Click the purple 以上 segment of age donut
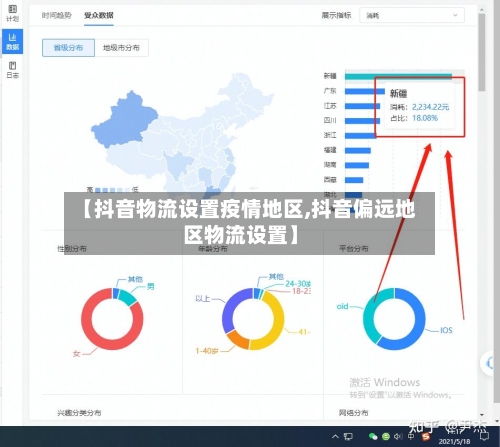This screenshot has width=500, height=447. pyautogui.click(x=230, y=307)
